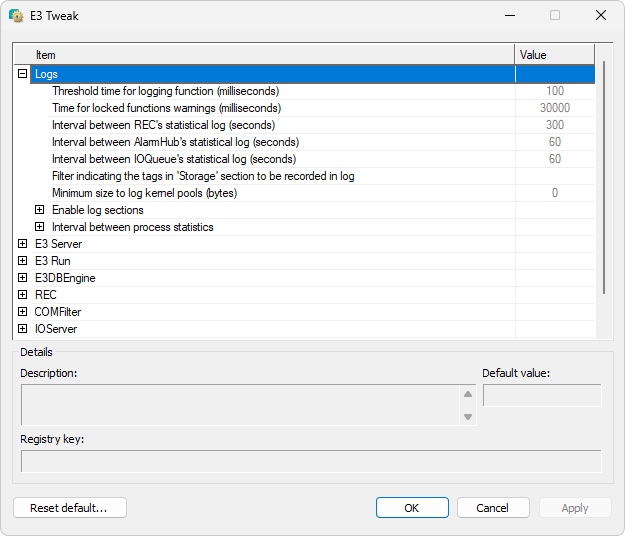Collapse the Logs tree node

pos(23,74)
